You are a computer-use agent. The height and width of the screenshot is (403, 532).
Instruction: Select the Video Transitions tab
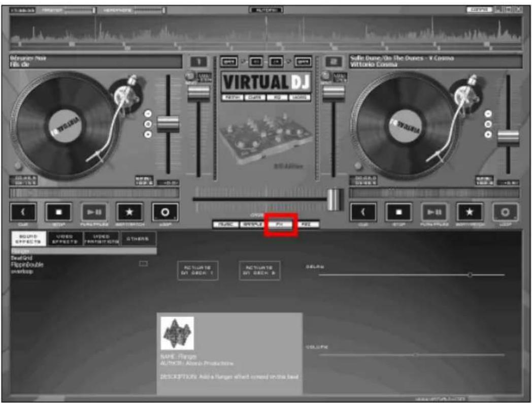tap(102, 238)
